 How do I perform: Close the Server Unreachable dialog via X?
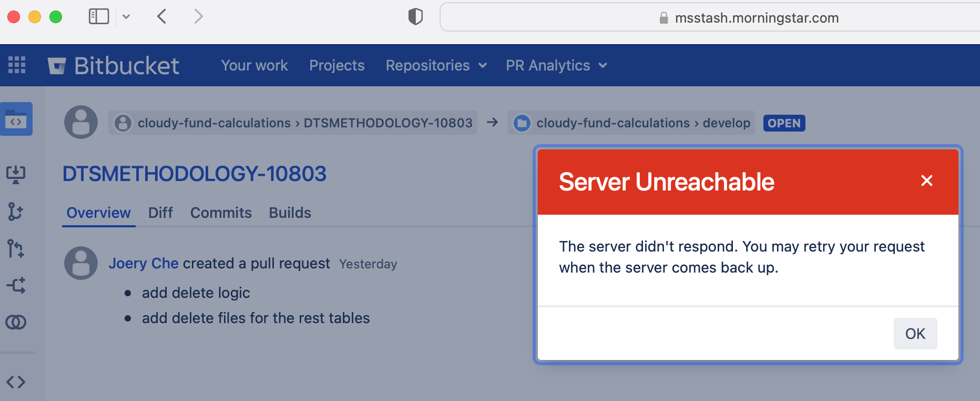tap(927, 181)
